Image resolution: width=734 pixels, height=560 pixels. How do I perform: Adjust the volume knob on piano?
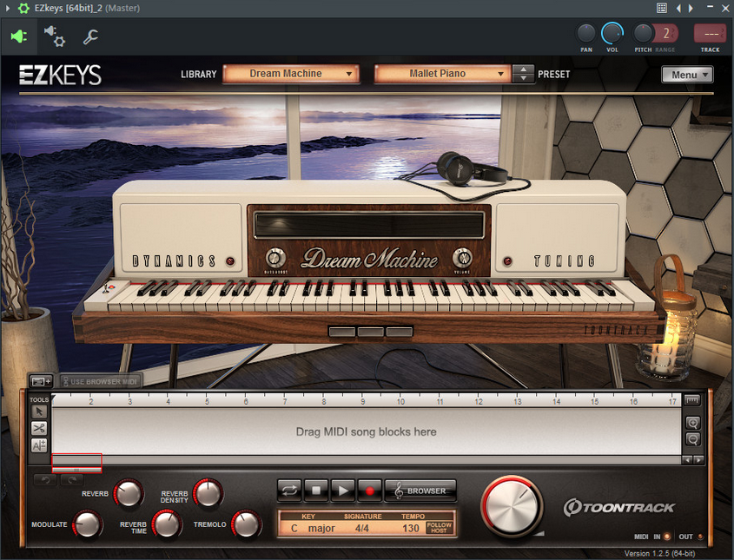pos(462,258)
